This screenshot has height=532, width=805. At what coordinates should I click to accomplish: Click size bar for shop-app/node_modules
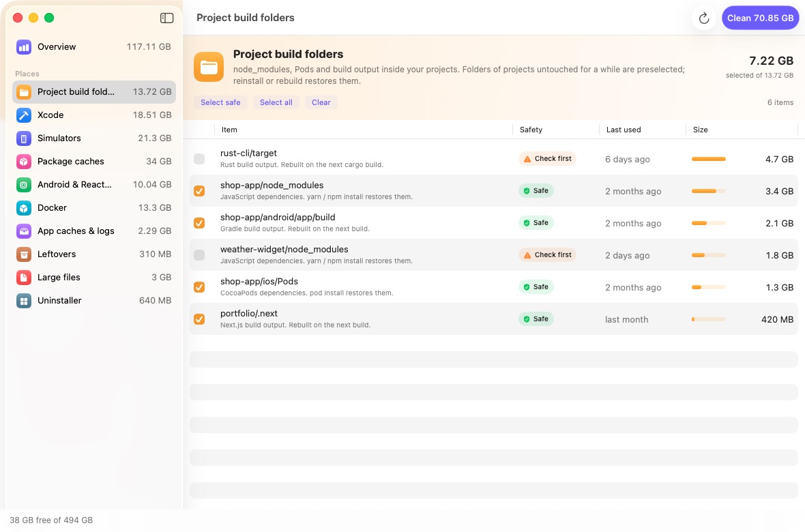(709, 191)
